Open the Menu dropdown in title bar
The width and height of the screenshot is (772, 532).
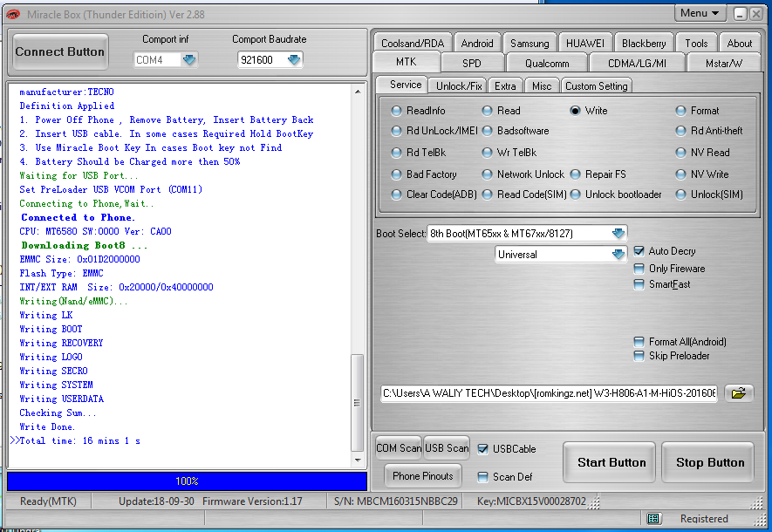tap(700, 13)
